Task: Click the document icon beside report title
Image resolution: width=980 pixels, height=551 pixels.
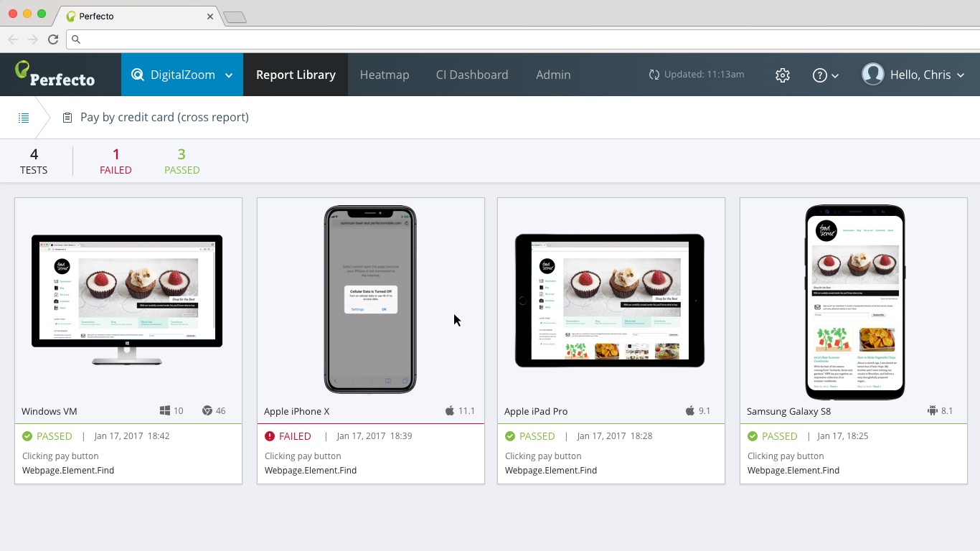Action: [67, 118]
